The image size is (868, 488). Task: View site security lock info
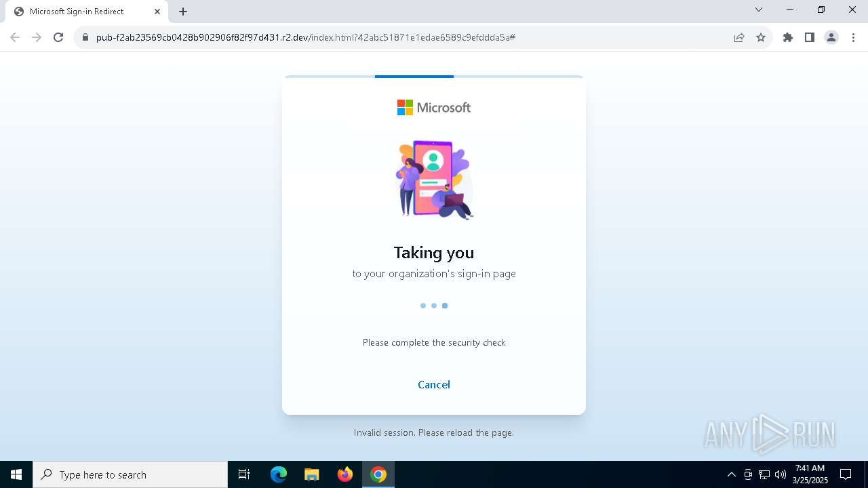click(x=85, y=37)
